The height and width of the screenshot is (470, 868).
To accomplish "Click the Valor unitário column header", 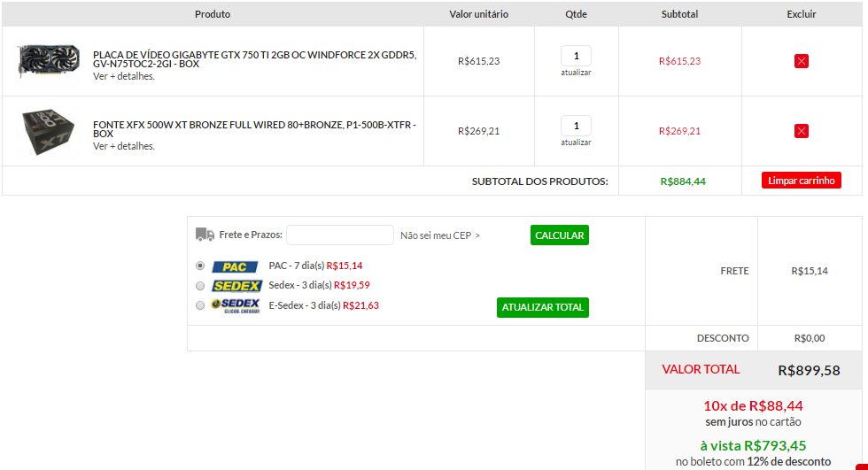I will pyautogui.click(x=479, y=14).
